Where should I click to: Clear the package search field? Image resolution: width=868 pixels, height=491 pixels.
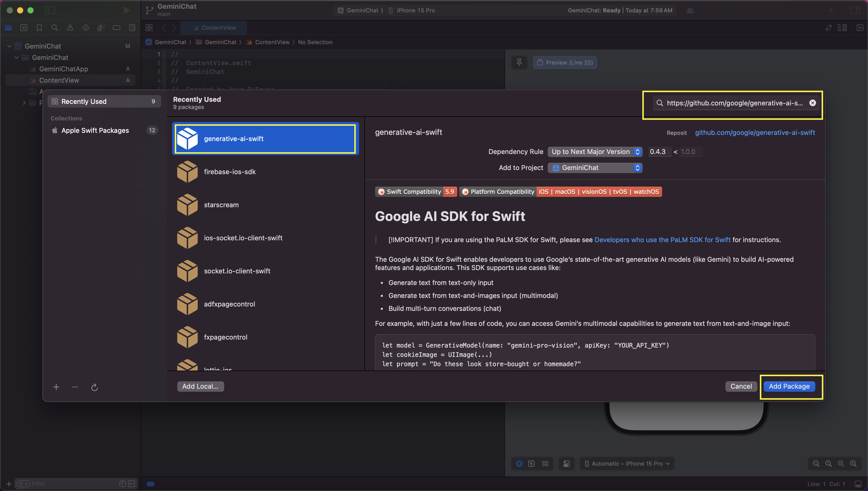(x=812, y=103)
